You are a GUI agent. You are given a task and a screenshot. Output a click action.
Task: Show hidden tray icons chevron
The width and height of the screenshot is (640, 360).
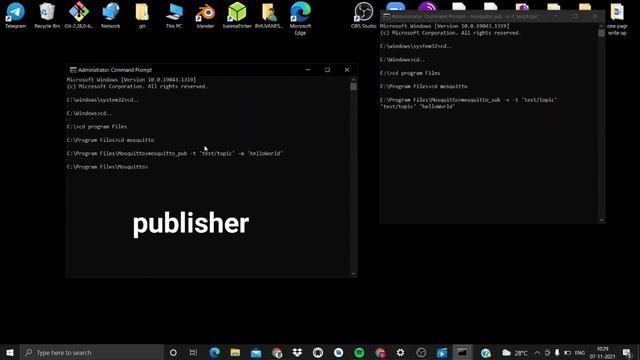point(537,353)
